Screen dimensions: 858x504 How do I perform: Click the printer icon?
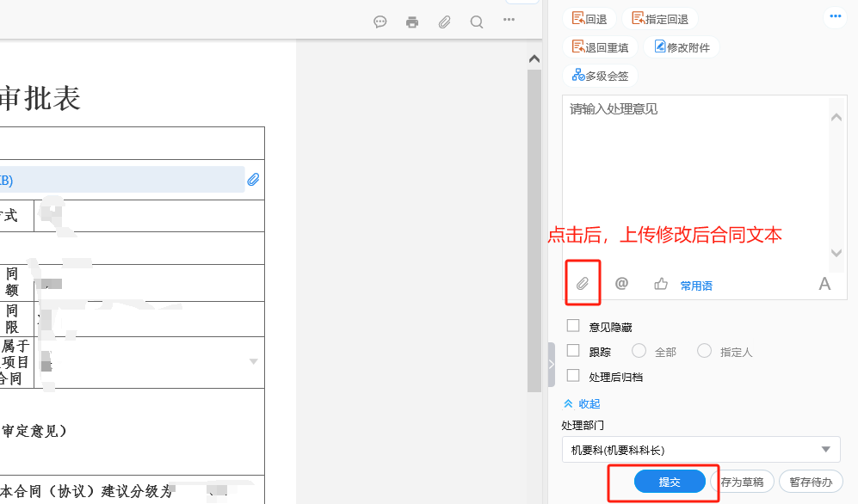[x=412, y=22]
